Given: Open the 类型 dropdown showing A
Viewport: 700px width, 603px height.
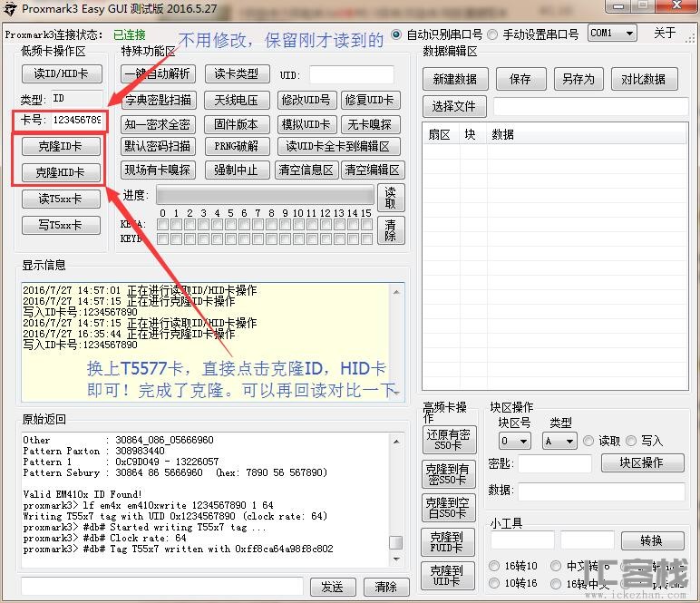Looking at the screenshot, I should [x=559, y=441].
